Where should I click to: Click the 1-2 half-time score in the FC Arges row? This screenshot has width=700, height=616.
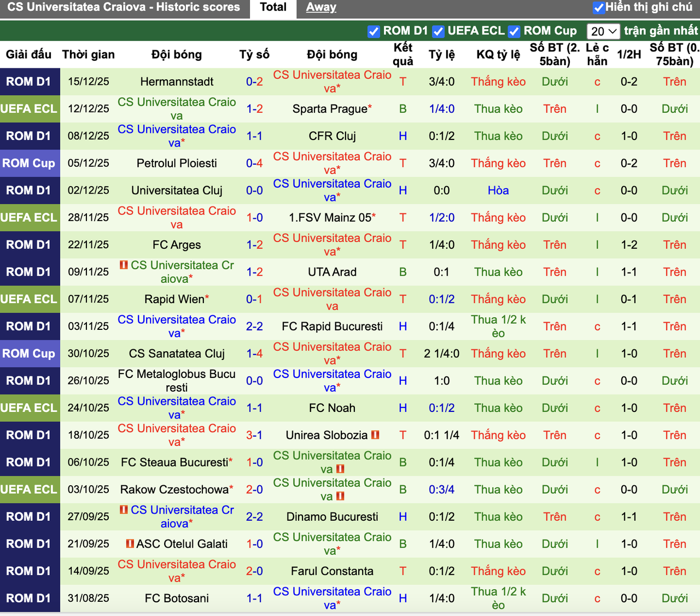[629, 245]
